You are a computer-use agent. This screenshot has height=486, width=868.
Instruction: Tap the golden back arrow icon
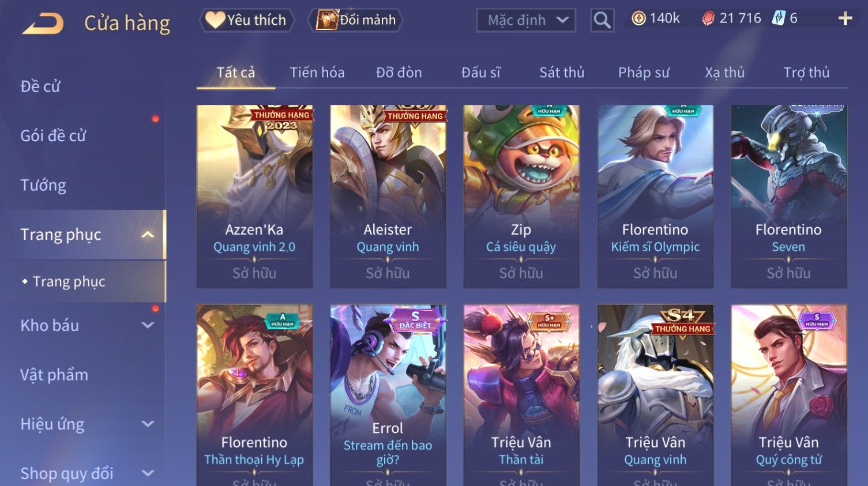coord(43,24)
